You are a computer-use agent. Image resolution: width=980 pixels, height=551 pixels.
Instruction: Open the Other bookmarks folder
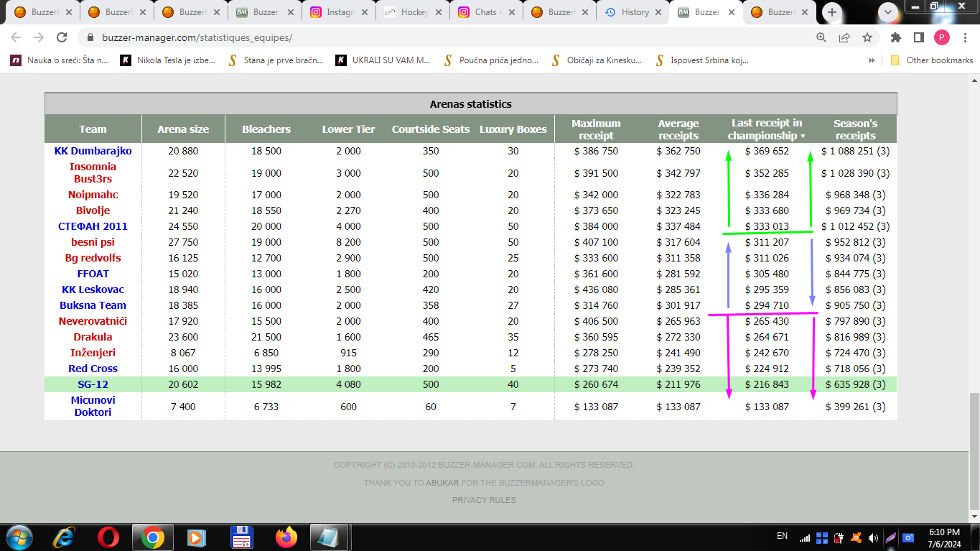(931, 60)
